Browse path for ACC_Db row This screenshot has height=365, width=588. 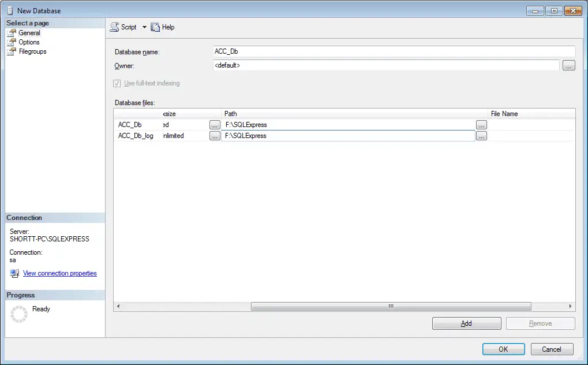coord(481,125)
